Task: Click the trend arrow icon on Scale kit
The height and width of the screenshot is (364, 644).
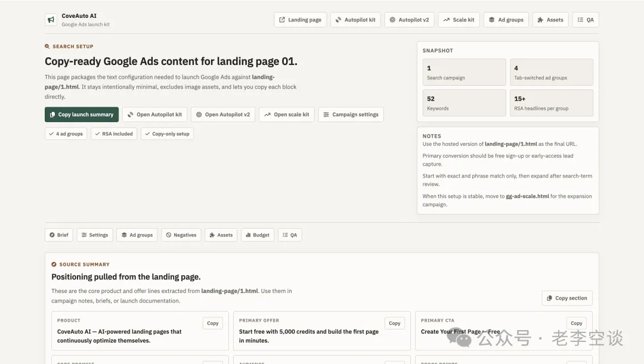Action: (x=447, y=20)
